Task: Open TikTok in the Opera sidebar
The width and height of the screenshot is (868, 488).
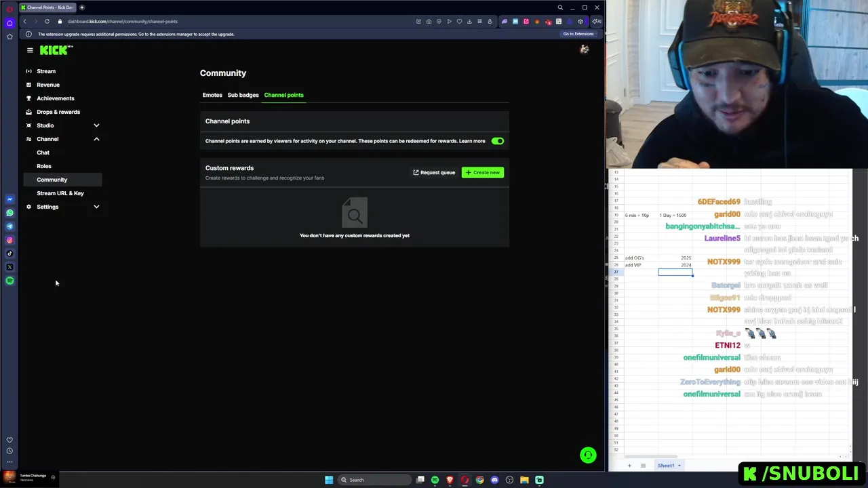Action: (x=9, y=253)
